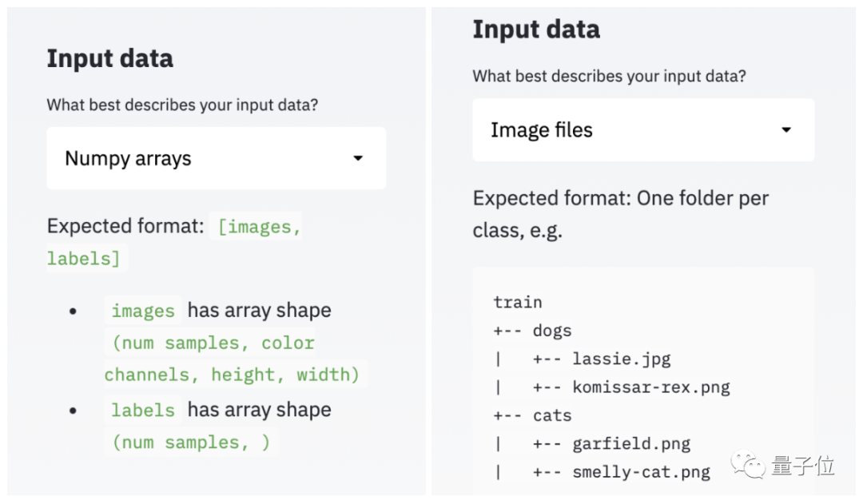Image resolution: width=863 pixels, height=504 pixels.
Task: Click the green "images" code tag in the bullet list
Action: coord(143,311)
